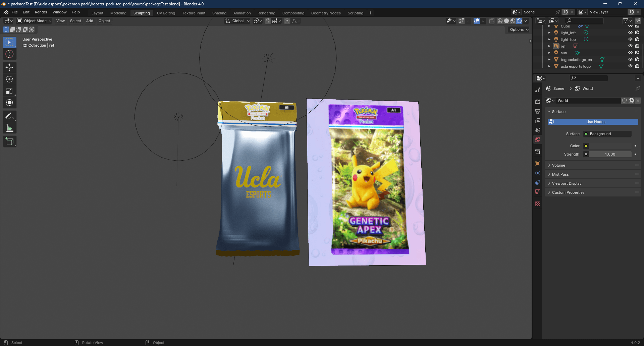644x346 pixels.
Task: Activate the Transform tool
Action: tap(9, 103)
